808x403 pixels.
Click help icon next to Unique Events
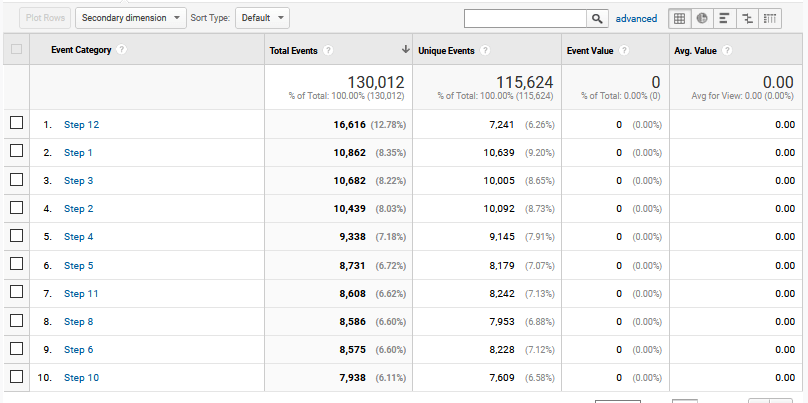point(485,50)
